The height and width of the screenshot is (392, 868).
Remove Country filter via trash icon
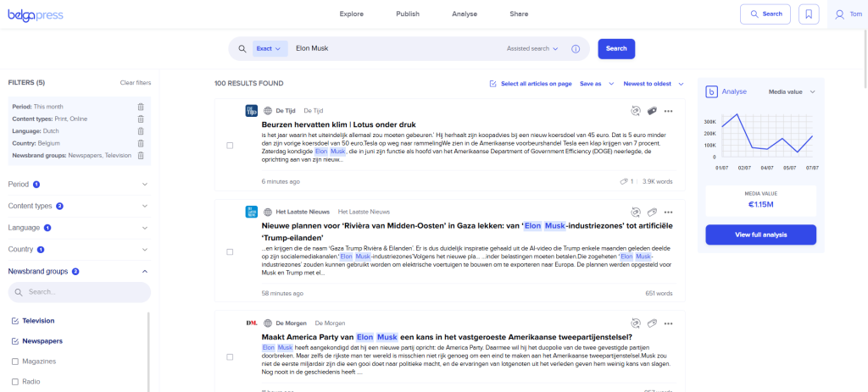pyautogui.click(x=141, y=143)
